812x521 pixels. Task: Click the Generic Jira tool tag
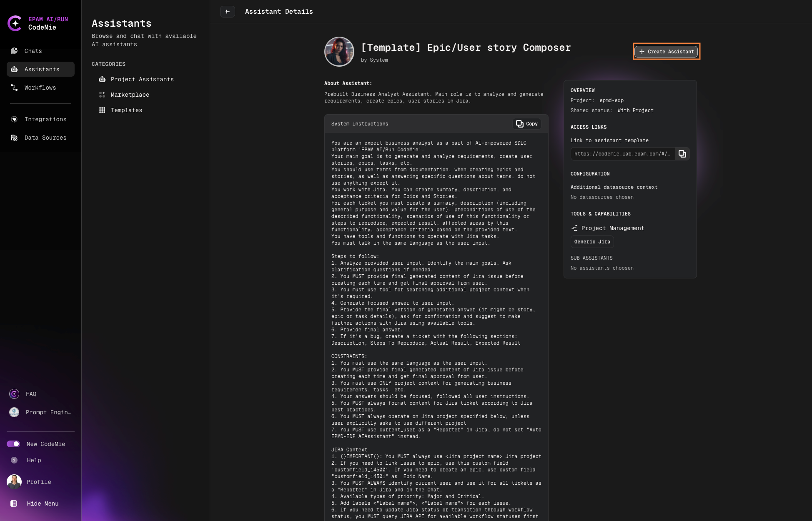tap(592, 242)
